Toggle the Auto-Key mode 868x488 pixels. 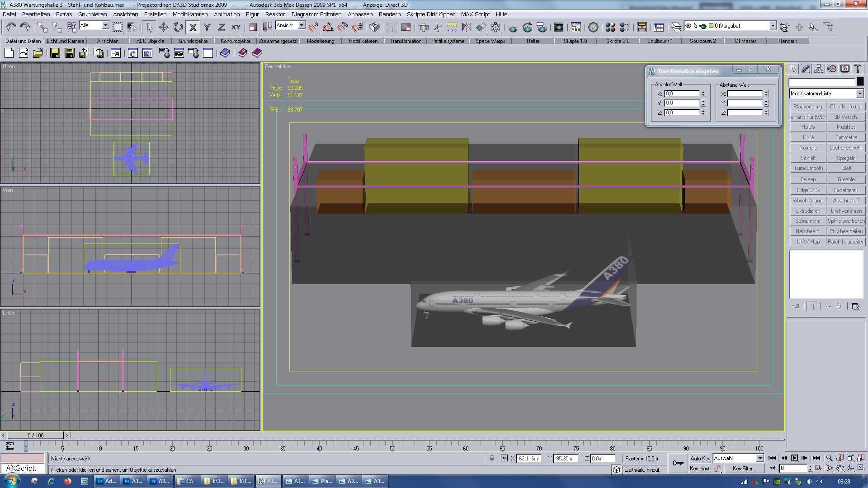point(700,458)
